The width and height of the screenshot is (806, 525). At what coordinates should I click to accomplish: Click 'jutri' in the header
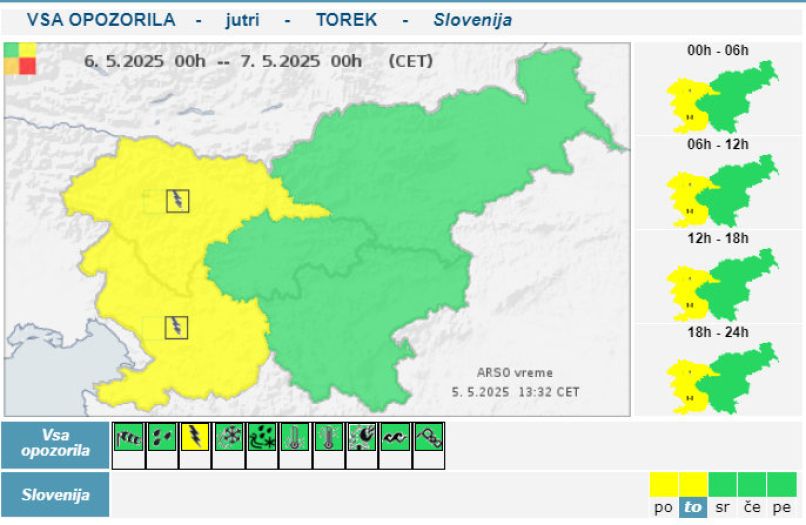[242, 20]
